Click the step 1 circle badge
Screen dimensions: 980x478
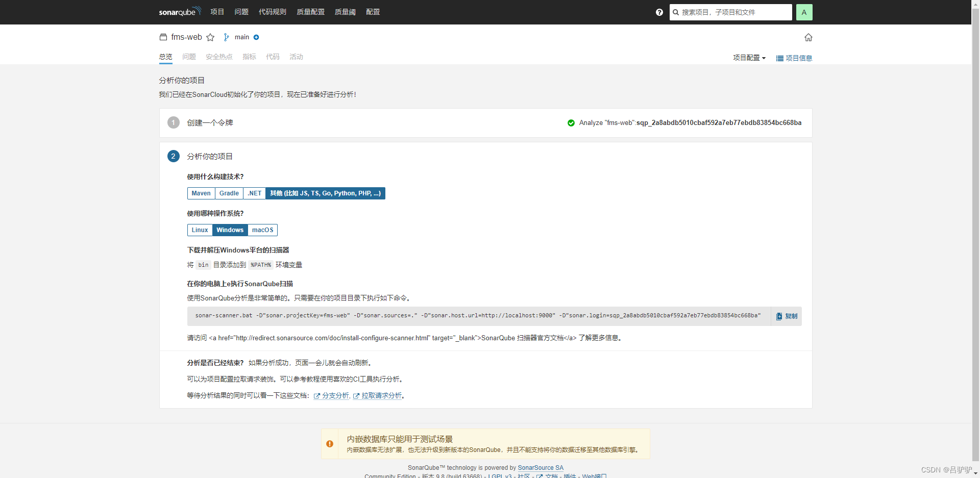click(174, 122)
